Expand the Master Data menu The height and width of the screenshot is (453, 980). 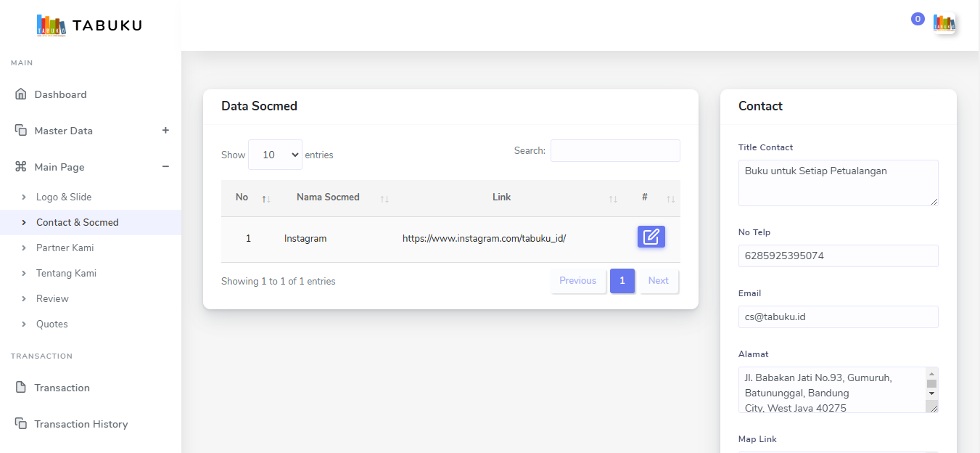click(165, 131)
